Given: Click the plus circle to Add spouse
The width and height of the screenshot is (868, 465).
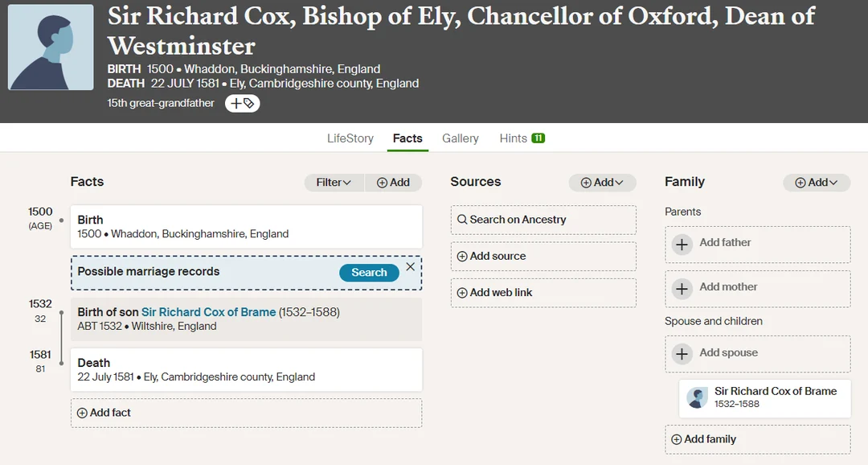Looking at the screenshot, I should 682,353.
